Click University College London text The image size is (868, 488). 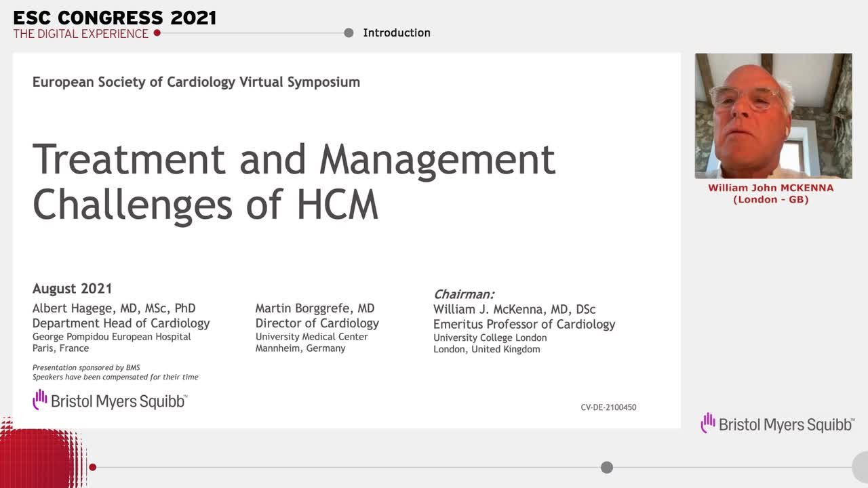490,338
